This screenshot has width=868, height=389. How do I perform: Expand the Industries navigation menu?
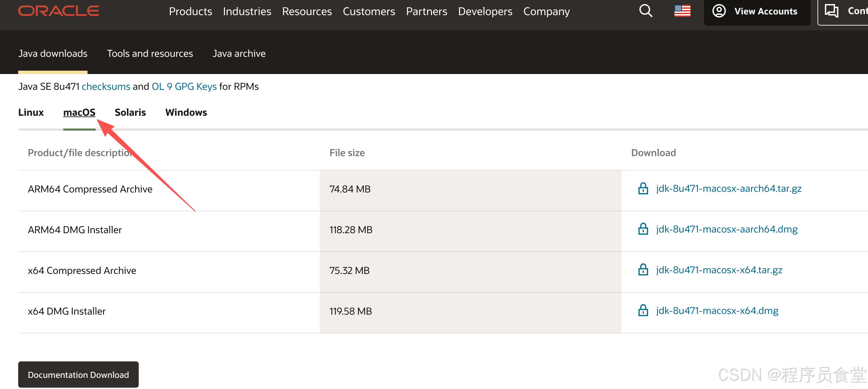pyautogui.click(x=247, y=11)
